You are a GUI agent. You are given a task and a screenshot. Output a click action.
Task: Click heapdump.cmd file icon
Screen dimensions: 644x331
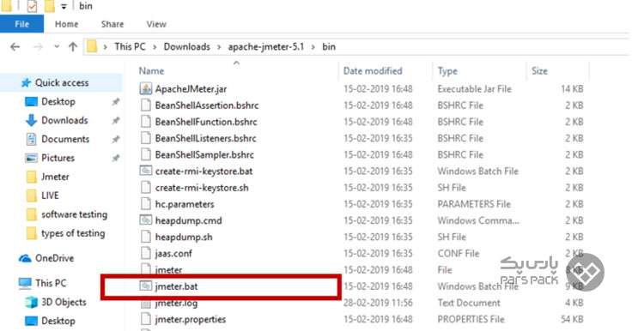pyautogui.click(x=146, y=220)
